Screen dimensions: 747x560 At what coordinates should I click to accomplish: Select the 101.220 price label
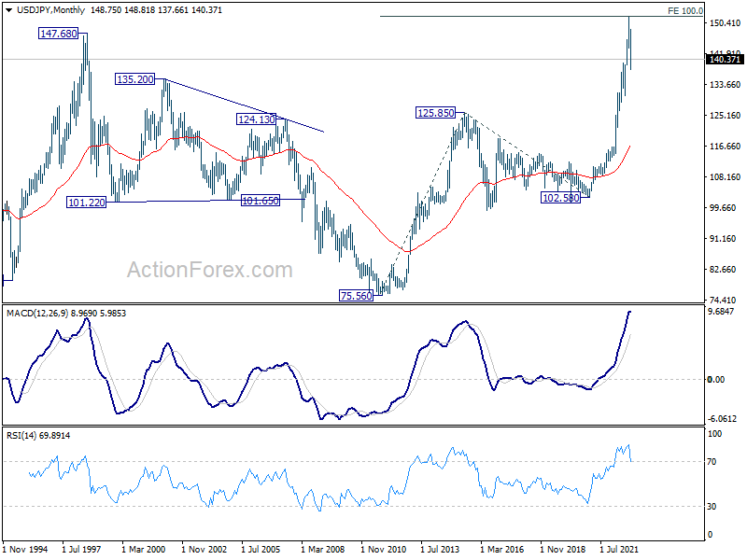[x=86, y=203]
